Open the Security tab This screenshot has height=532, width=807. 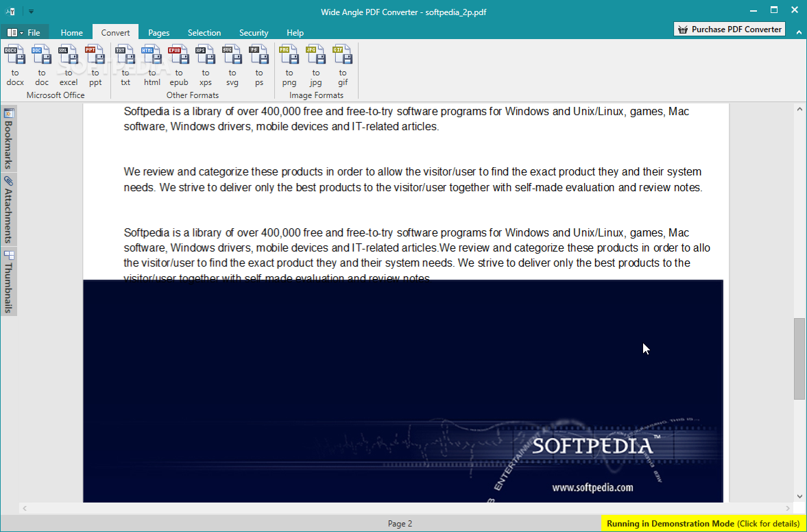pos(254,32)
